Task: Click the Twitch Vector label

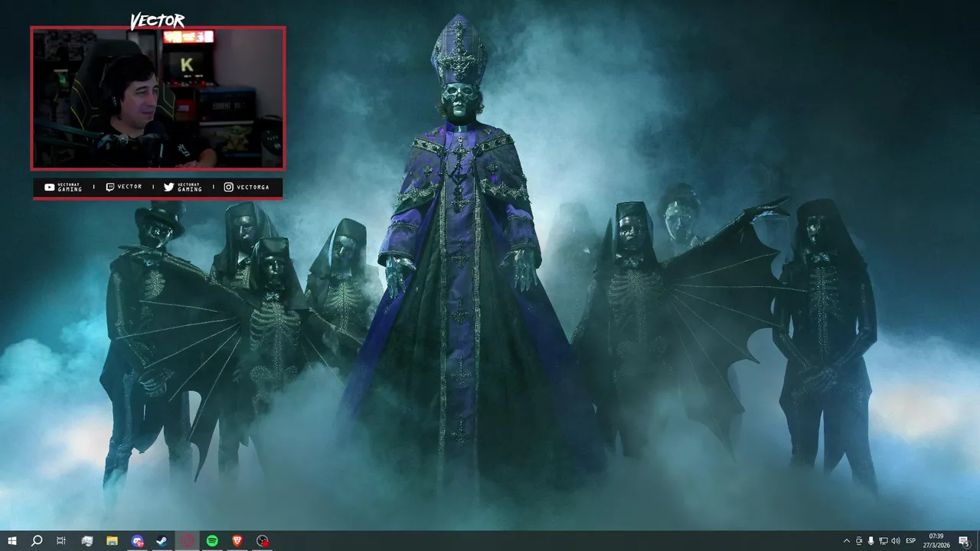Action: pyautogui.click(x=124, y=187)
